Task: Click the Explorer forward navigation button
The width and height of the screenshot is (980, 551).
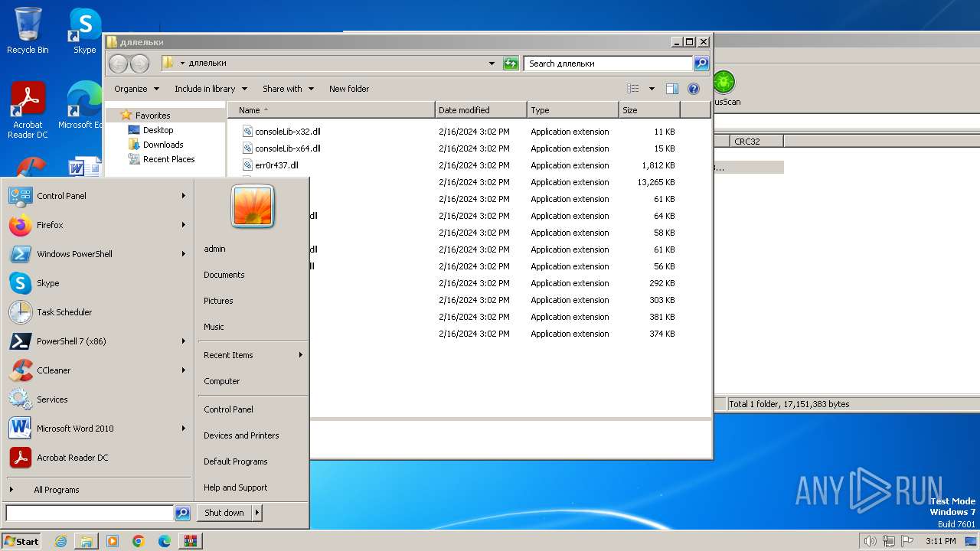Action: tap(139, 64)
